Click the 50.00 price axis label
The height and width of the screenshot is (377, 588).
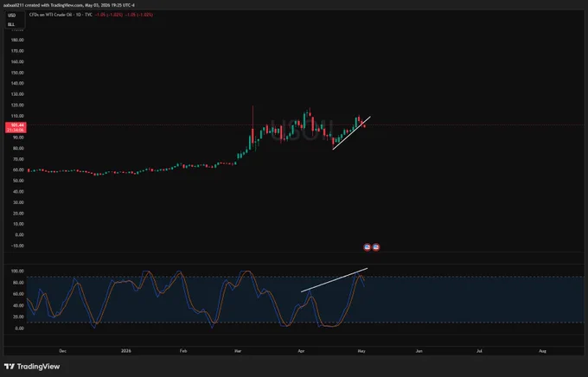(x=18, y=181)
